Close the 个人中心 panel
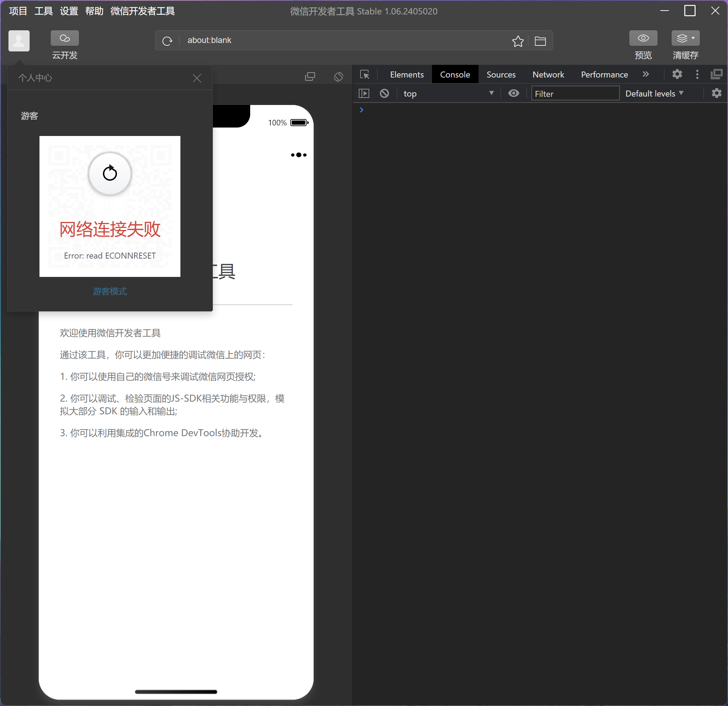Screen dimensions: 728x706 click(197, 78)
